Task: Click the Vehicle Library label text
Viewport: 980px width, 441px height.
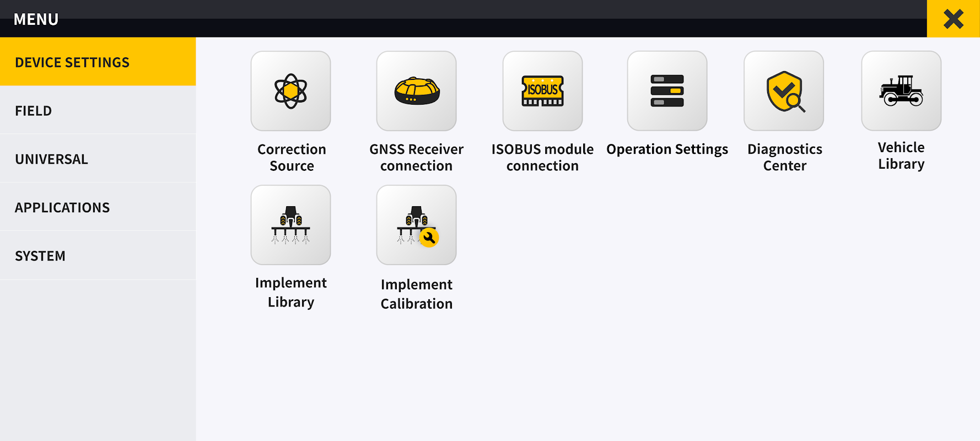Action: pos(901,155)
